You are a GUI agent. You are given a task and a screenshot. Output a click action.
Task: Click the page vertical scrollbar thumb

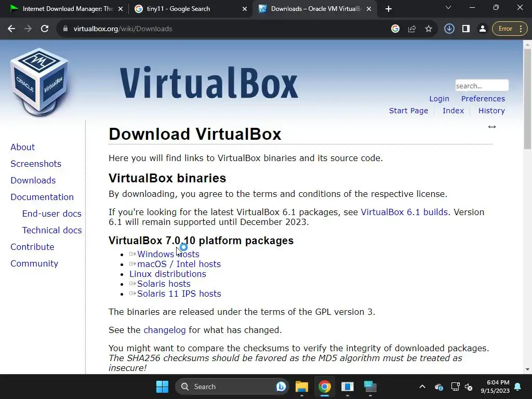tap(527, 98)
